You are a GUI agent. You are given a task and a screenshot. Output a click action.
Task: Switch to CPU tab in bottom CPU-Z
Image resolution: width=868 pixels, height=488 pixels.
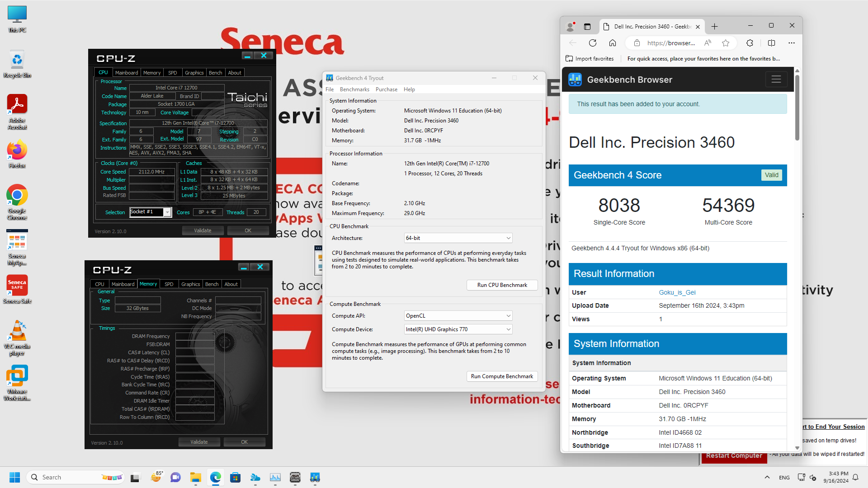pyautogui.click(x=99, y=284)
